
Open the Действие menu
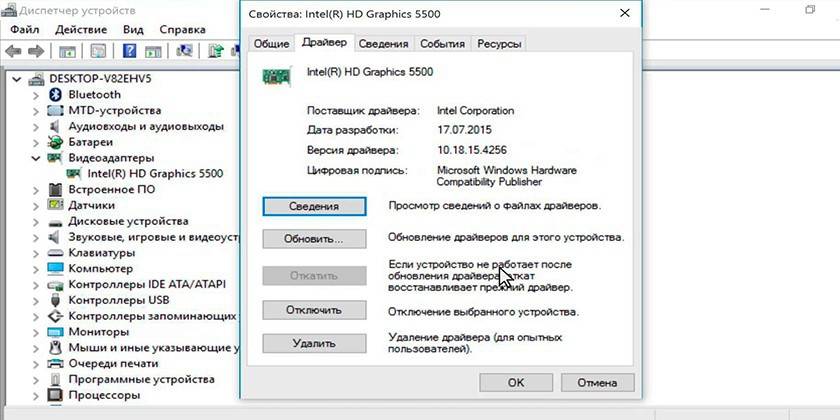click(81, 29)
